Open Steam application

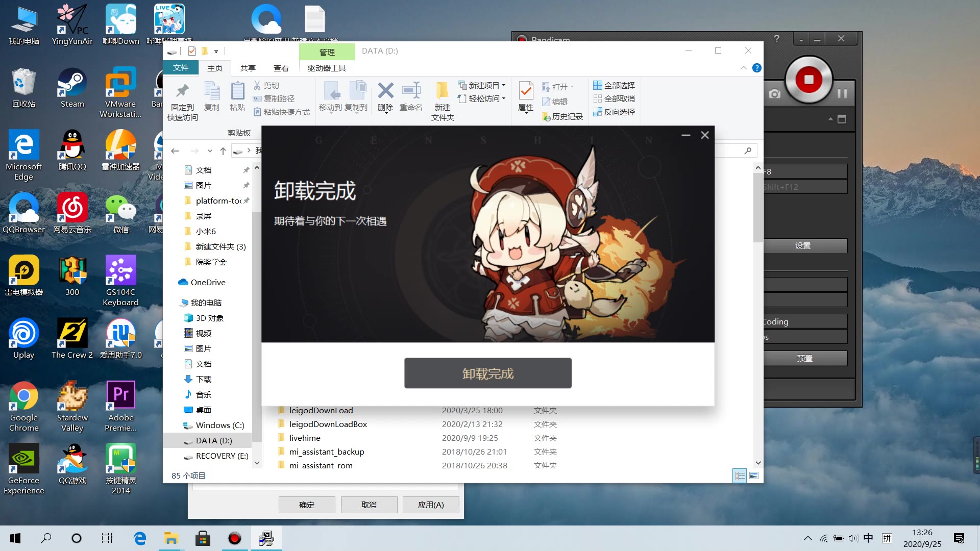click(72, 87)
